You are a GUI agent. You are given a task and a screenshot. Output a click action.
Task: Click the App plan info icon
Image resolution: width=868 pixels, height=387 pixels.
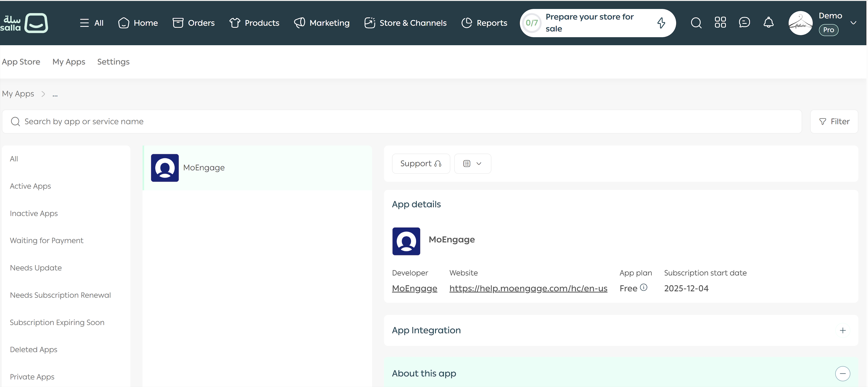pos(644,288)
